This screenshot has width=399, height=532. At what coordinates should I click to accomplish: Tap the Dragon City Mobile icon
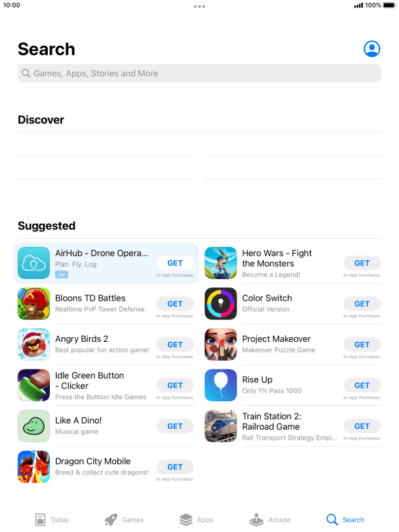(34, 467)
